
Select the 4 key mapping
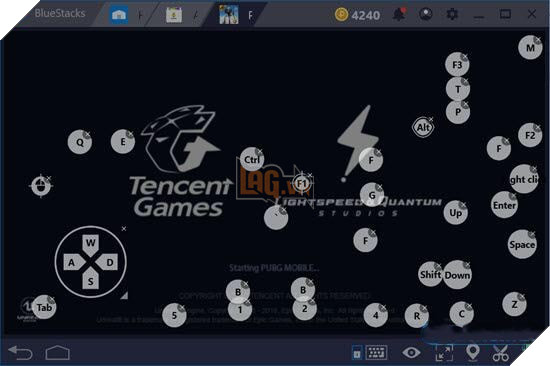pos(376,315)
